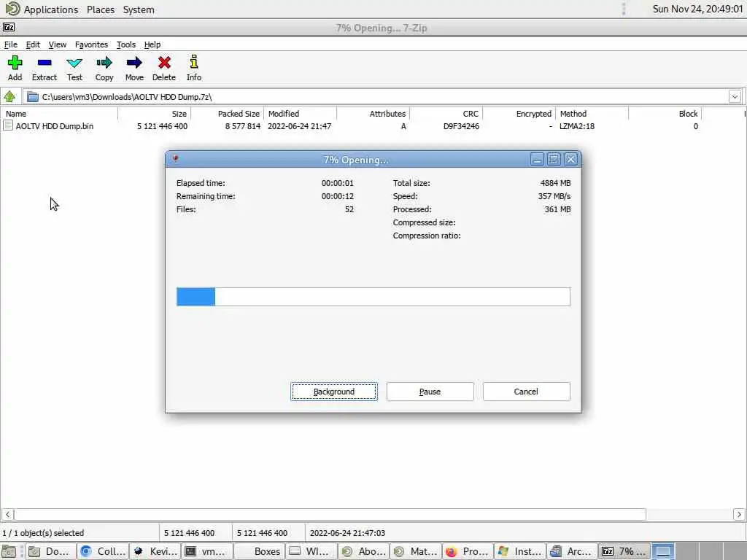Switch to the Inst... taskbar window
This screenshot has height=560, width=747.
520,551
